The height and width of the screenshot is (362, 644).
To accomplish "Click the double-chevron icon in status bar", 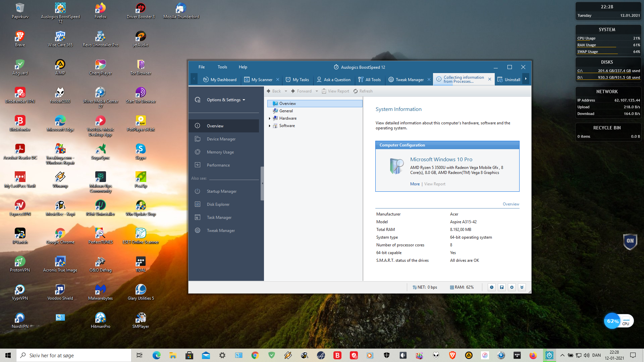I will [x=522, y=287].
